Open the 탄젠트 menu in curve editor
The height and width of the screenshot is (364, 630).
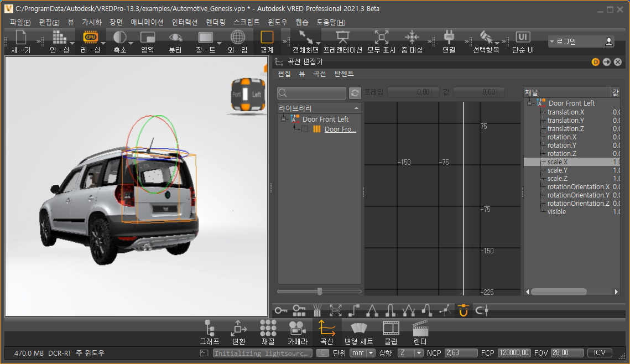(343, 74)
